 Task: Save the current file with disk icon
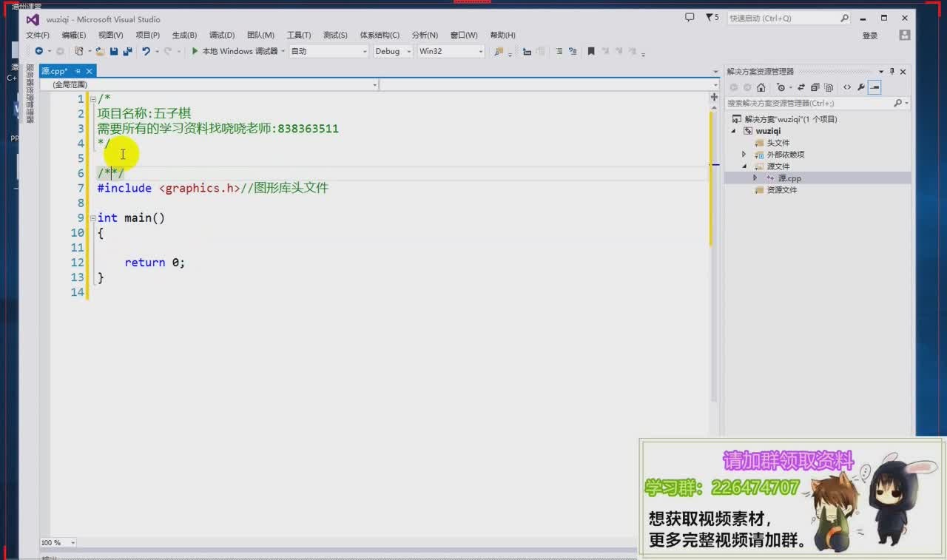click(114, 51)
